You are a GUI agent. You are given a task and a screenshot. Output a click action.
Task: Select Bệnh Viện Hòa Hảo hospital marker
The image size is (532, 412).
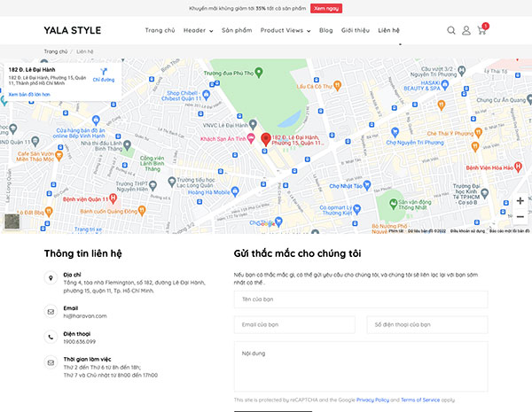point(518,167)
